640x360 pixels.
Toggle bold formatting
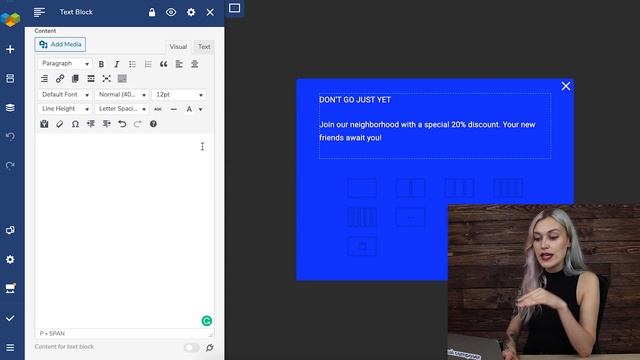coord(101,64)
